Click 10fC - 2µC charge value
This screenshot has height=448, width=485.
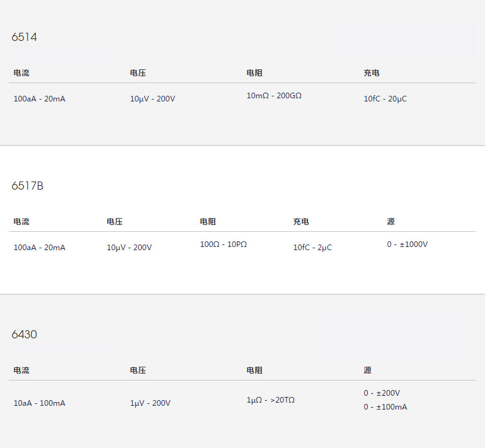312,248
